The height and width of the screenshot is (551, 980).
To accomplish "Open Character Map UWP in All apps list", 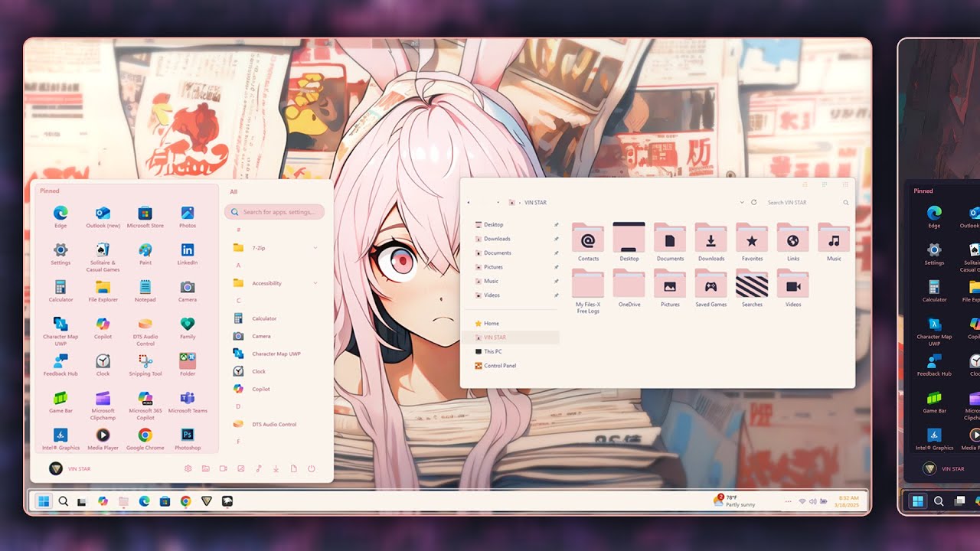I will [x=267, y=354].
